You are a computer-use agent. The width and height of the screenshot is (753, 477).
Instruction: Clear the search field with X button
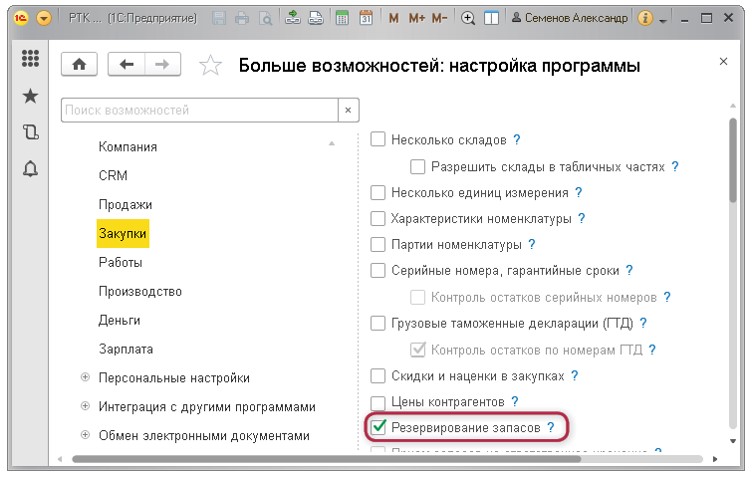coord(348,110)
